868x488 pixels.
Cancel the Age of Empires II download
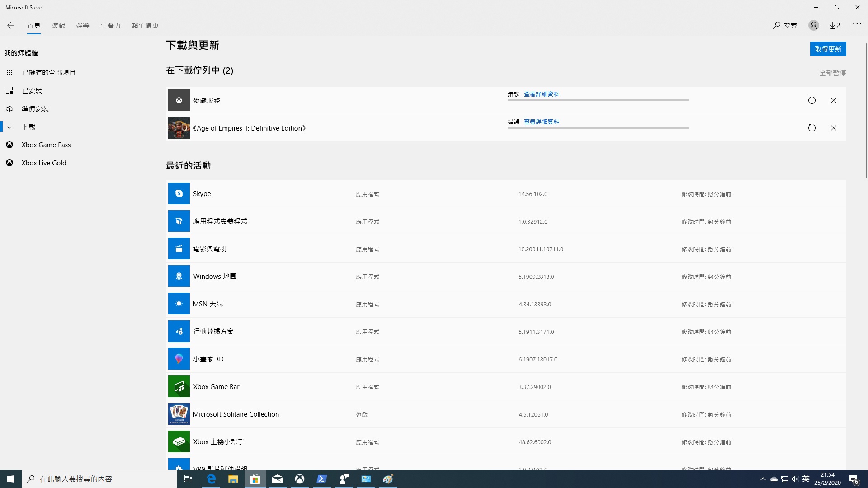834,128
